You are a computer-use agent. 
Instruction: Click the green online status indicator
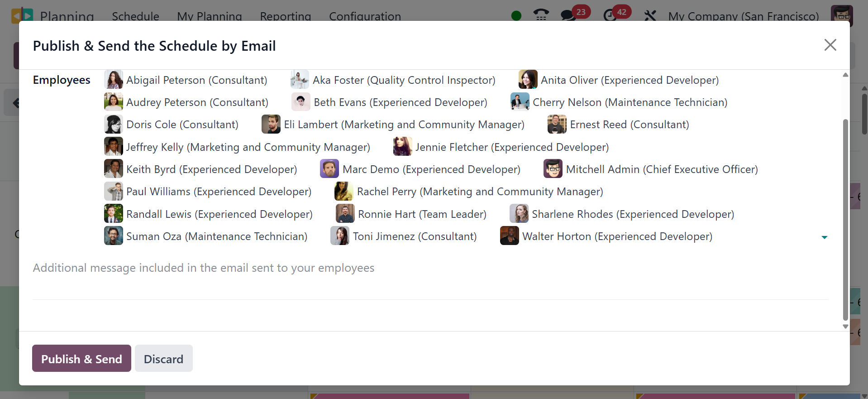516,16
